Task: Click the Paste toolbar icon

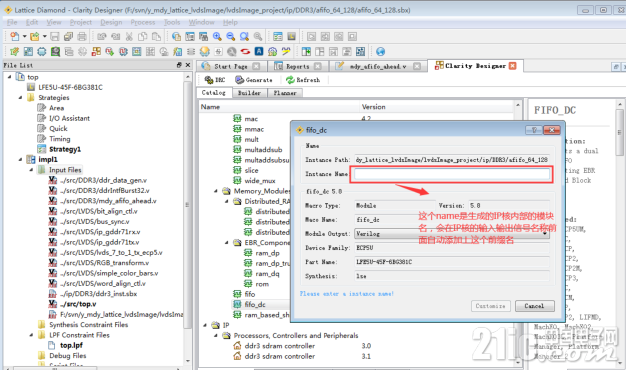Action: tap(156, 37)
